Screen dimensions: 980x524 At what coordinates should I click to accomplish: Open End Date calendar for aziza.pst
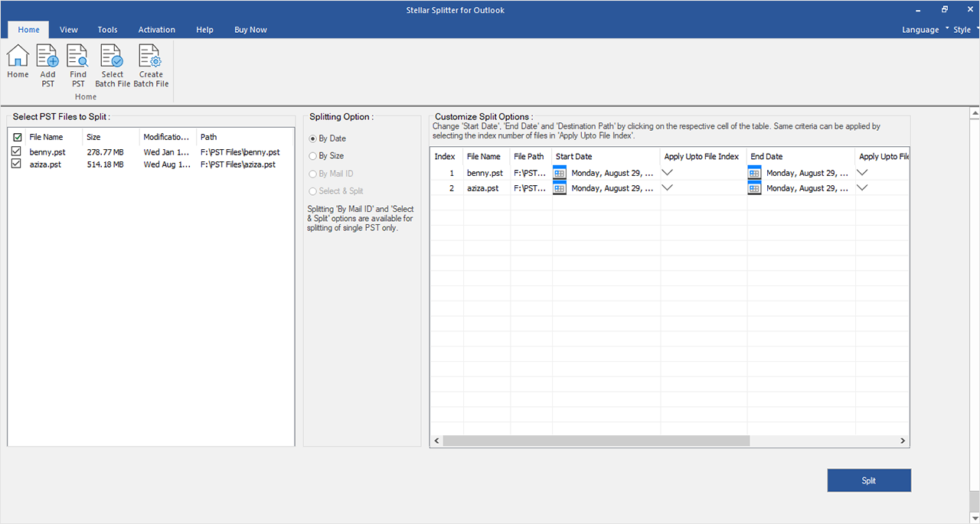click(754, 188)
